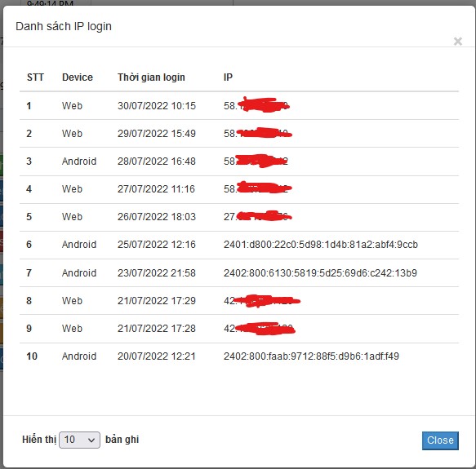
Task: Select login time 27/07/2022 11:16
Action: pyautogui.click(x=156, y=189)
